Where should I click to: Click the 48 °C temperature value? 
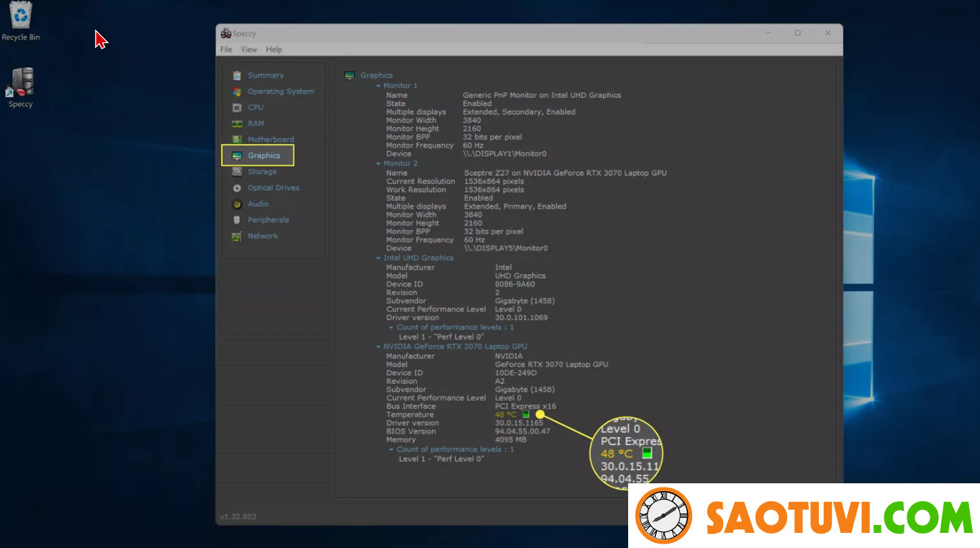point(506,414)
